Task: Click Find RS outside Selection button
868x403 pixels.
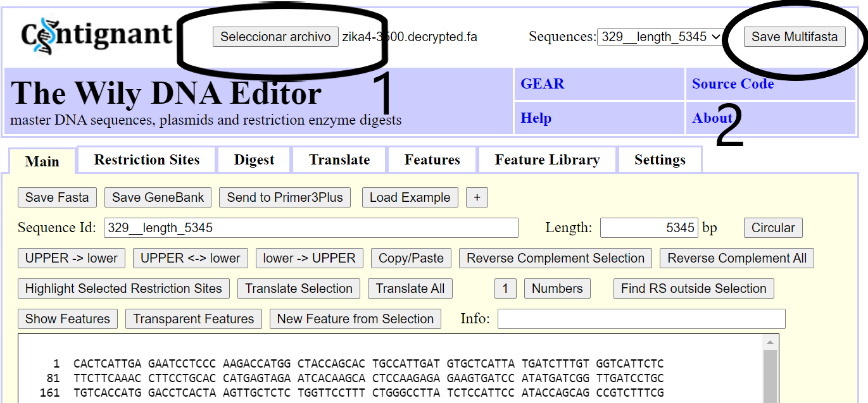Action: [x=693, y=288]
